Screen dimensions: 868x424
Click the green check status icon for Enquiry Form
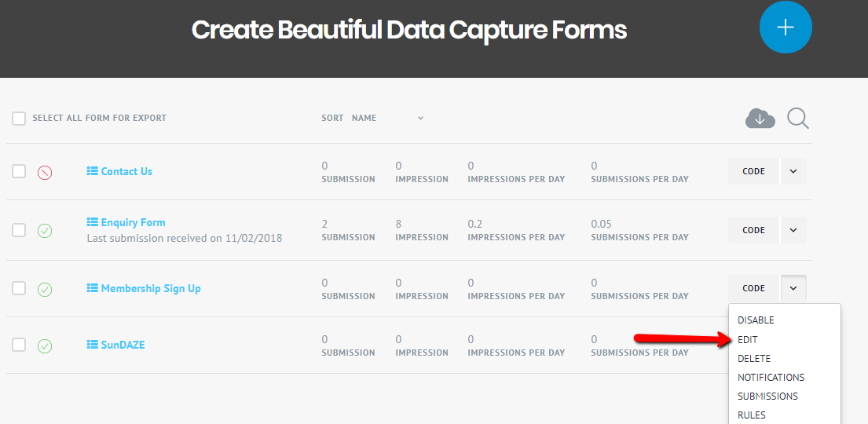tap(45, 231)
